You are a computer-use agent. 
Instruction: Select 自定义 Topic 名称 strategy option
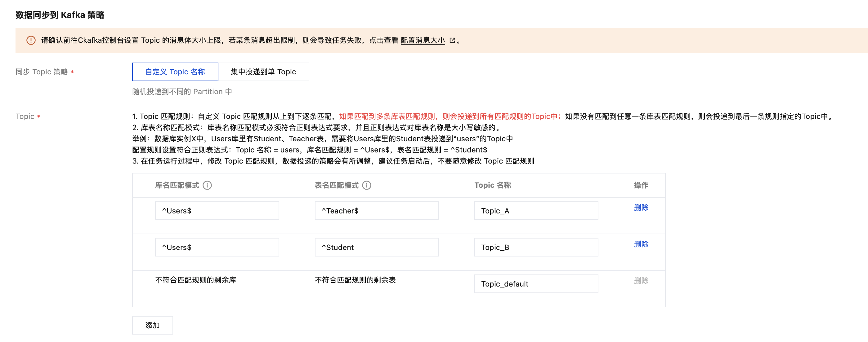point(175,72)
